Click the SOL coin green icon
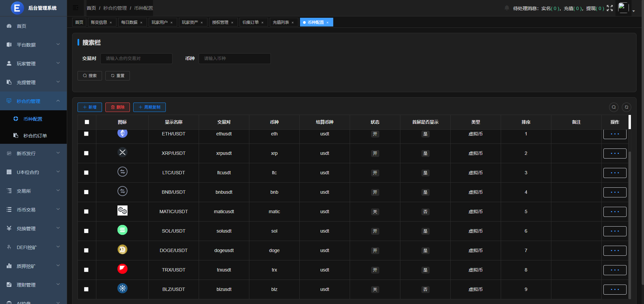 tap(122, 230)
